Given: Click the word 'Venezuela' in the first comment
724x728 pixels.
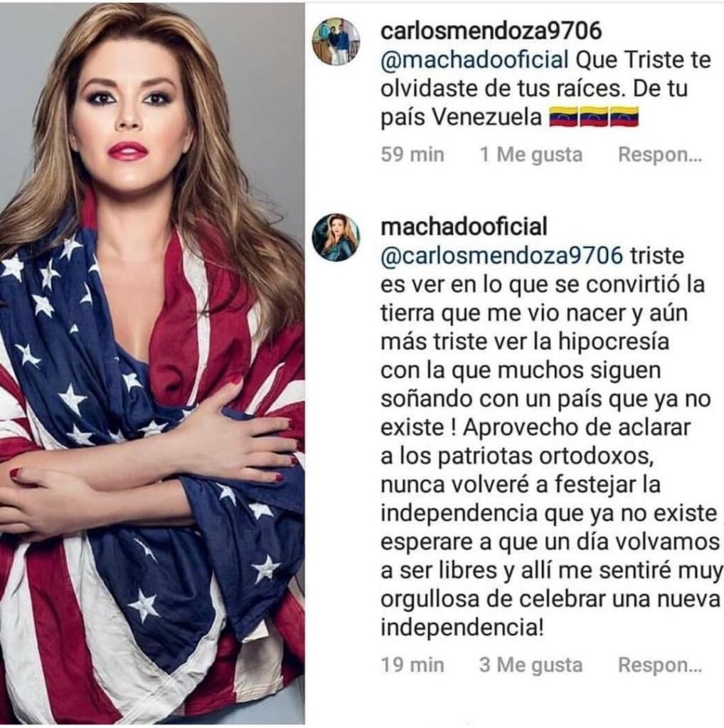Looking at the screenshot, I should (x=488, y=117).
